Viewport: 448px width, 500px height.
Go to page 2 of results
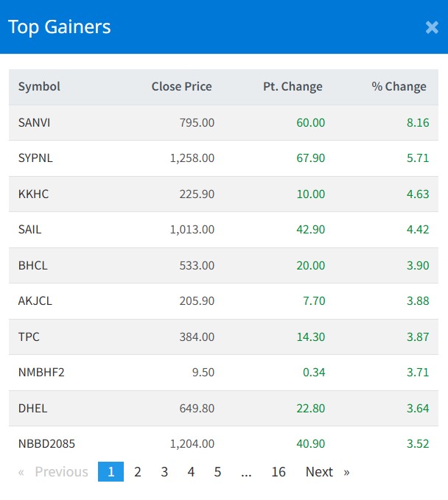pos(138,472)
